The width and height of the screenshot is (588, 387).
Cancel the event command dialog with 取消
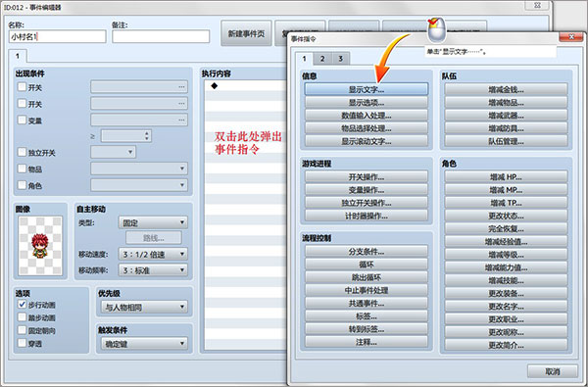pos(552,371)
